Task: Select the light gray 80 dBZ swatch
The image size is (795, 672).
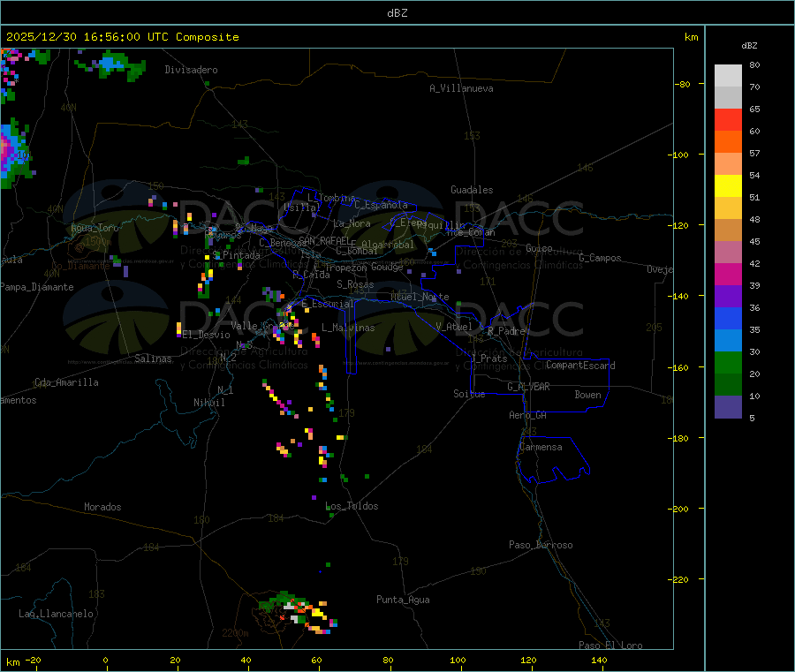Action: point(728,76)
